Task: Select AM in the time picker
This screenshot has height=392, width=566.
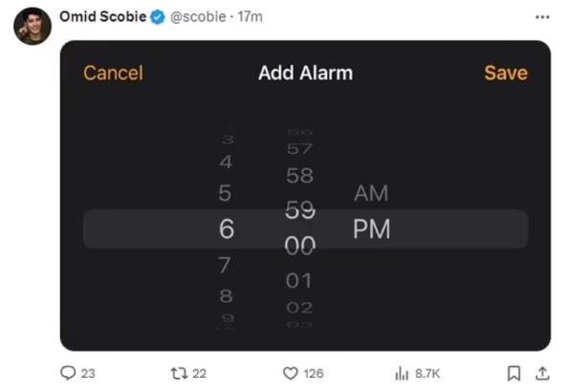Action: point(371,193)
